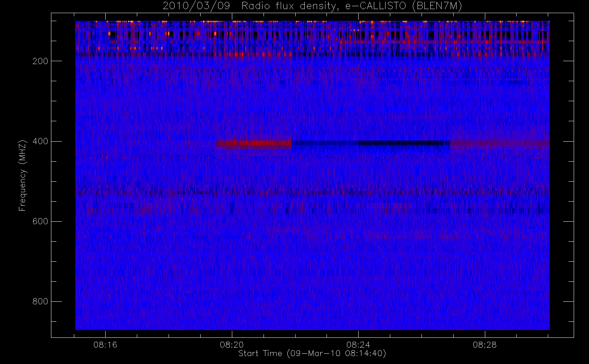Click the '600' frequency axis label
The height and width of the screenshot is (364, 589).
[40, 221]
